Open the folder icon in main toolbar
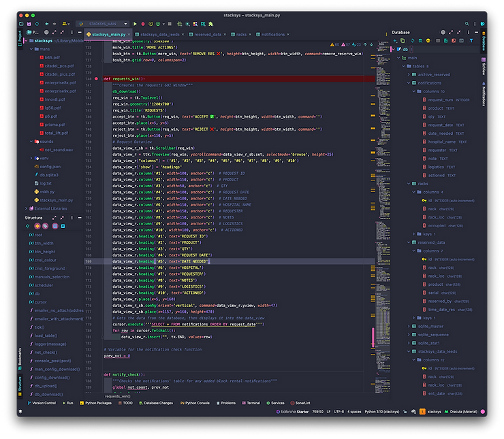The height and width of the screenshot is (439, 504). coord(21,24)
